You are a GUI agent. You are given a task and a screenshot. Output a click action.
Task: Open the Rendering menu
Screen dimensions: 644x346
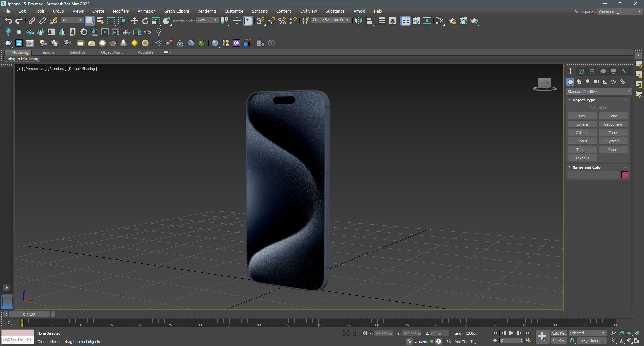pos(206,11)
